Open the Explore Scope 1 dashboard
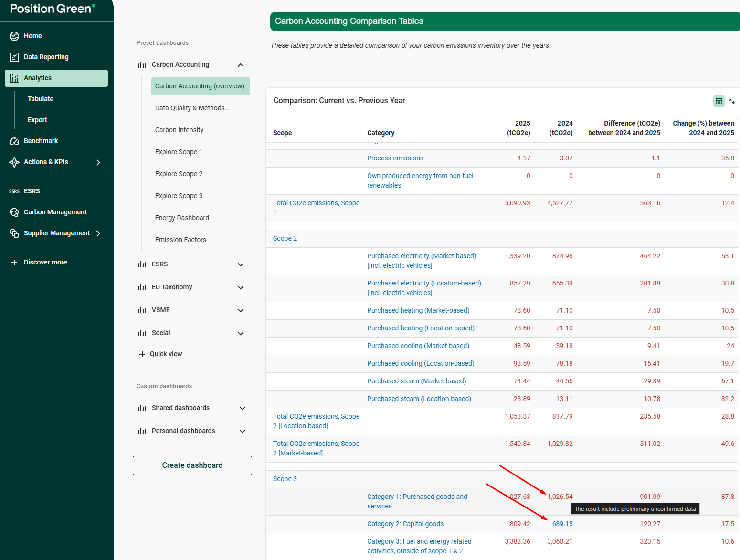This screenshot has width=740, height=560. click(x=179, y=152)
